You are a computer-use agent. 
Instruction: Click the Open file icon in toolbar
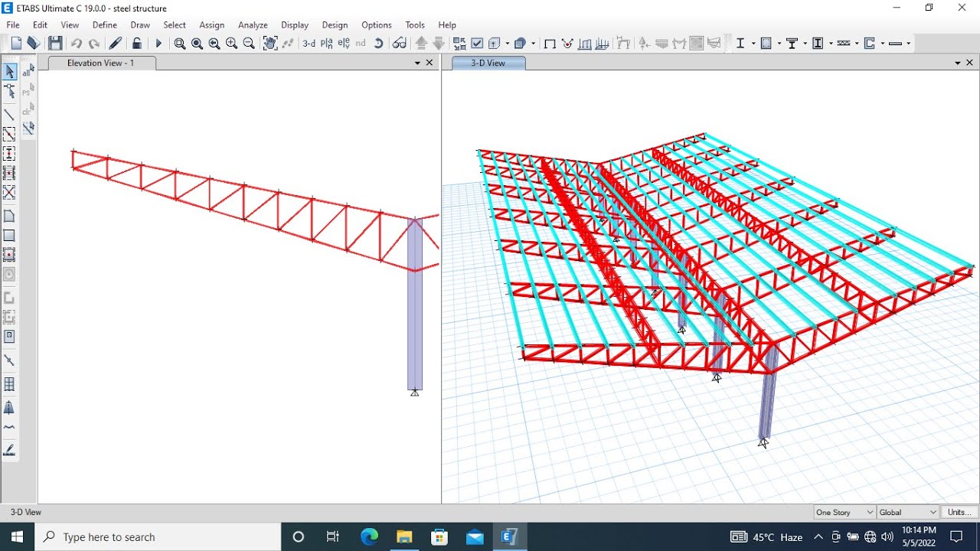(34, 44)
